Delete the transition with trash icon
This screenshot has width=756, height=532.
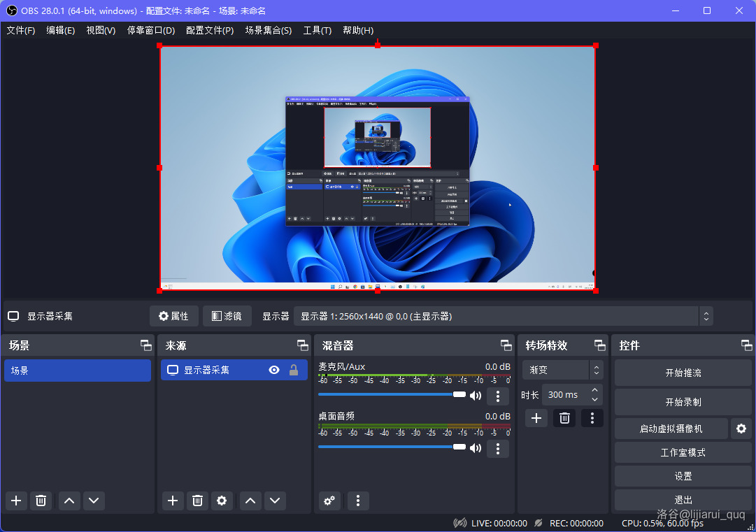pyautogui.click(x=564, y=418)
